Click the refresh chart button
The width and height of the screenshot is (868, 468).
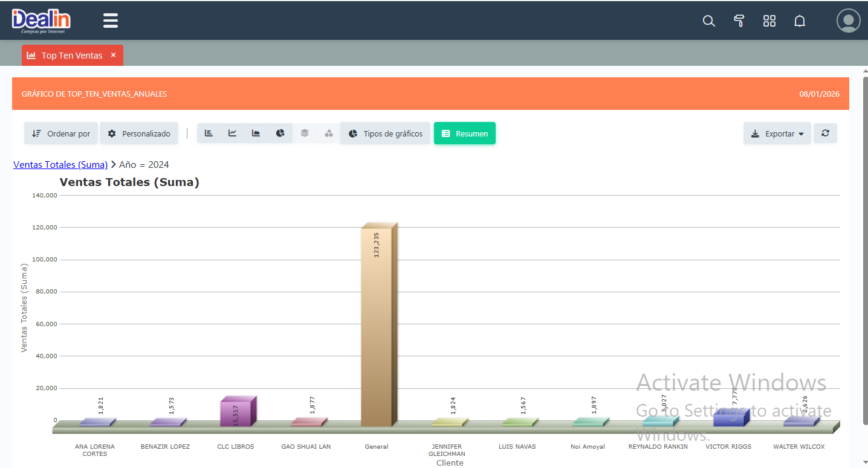(825, 133)
